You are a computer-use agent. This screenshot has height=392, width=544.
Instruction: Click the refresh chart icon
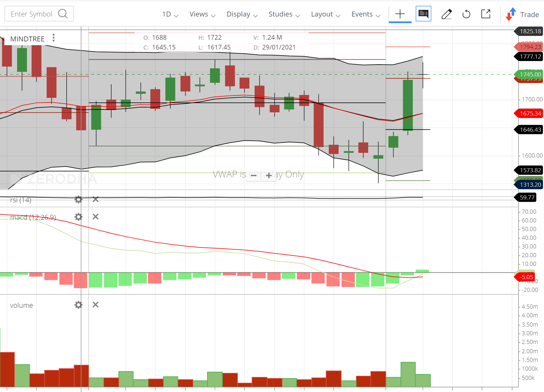(x=466, y=14)
